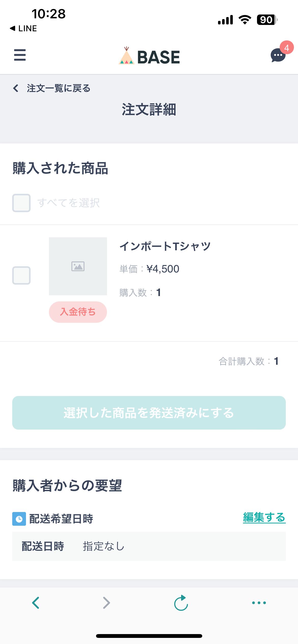Open the product image thumbnail
Screen dimensions: 298x644
(78, 266)
